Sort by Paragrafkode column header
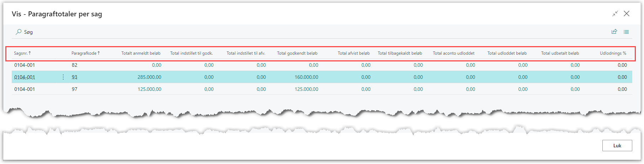The width and height of the screenshot is (644, 164). coord(86,53)
